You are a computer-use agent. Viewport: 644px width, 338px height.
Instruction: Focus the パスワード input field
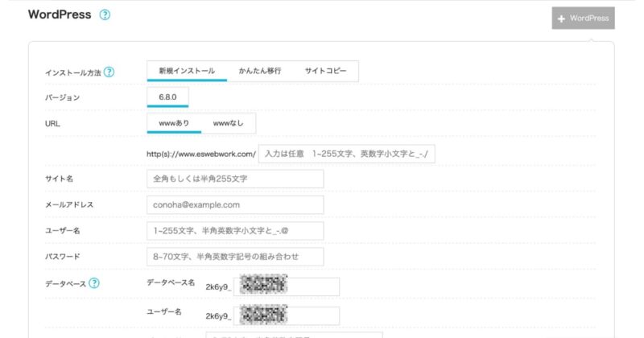point(235,257)
